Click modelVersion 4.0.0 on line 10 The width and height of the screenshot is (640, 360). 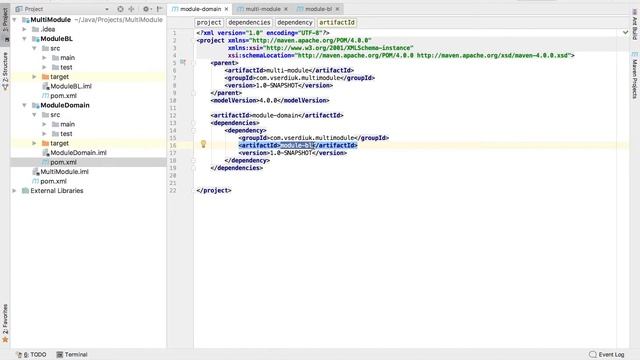[270, 100]
